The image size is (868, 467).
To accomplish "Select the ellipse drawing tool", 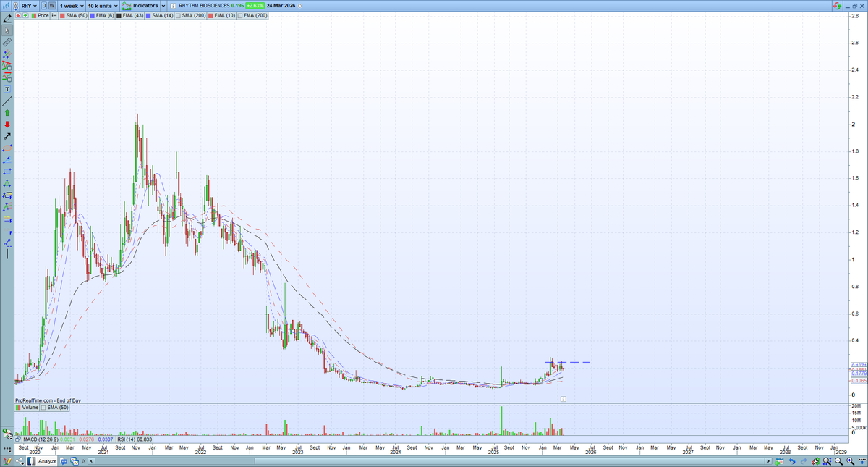I will tap(7, 148).
